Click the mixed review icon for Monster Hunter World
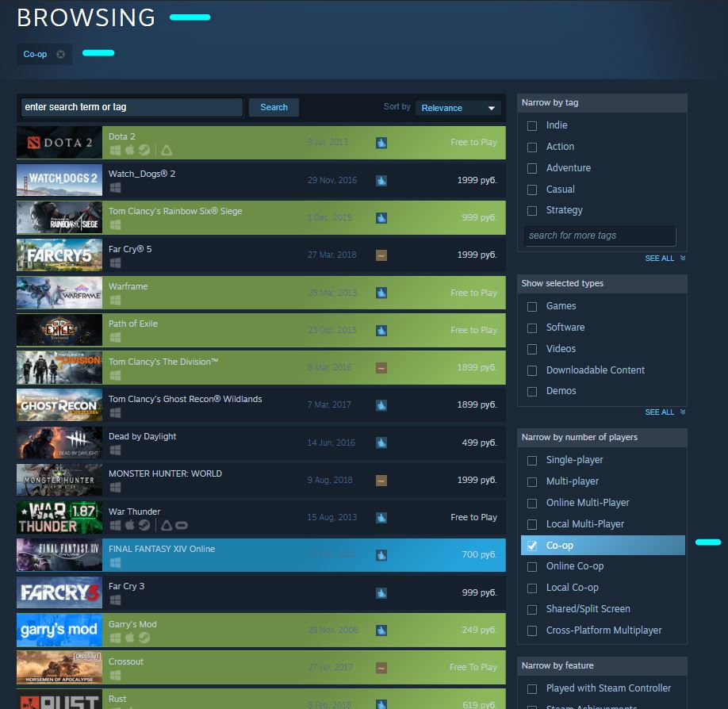The image size is (728, 709). tap(381, 481)
